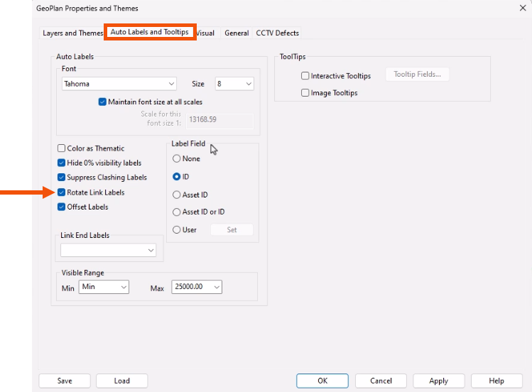Select Asset ID or ID option
Image resolution: width=532 pixels, height=392 pixels.
point(176,212)
